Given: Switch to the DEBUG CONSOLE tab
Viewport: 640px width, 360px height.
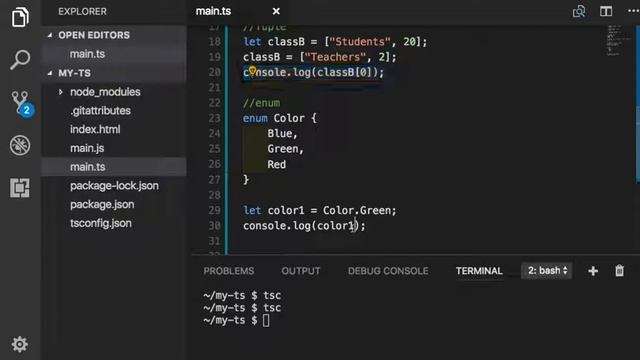Looking at the screenshot, I should click(388, 271).
